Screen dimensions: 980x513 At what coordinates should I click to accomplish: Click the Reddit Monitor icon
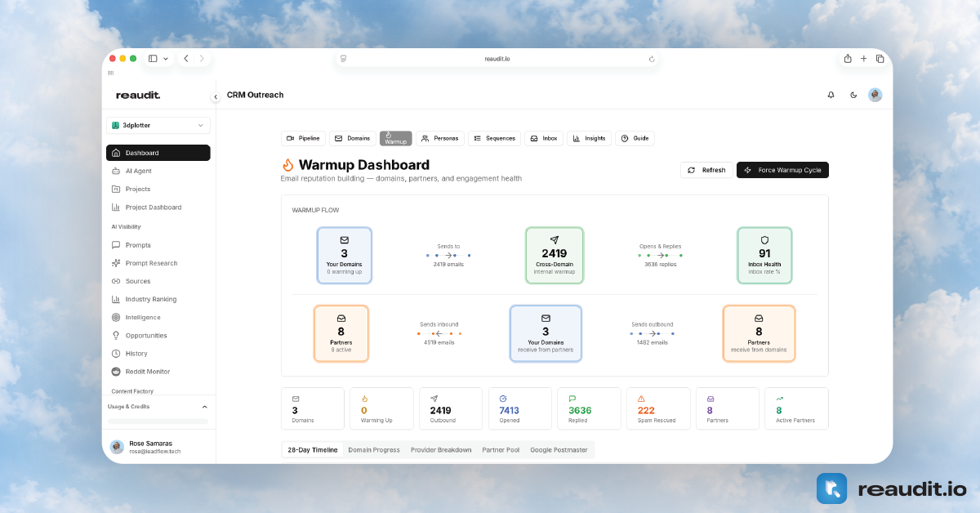click(116, 371)
